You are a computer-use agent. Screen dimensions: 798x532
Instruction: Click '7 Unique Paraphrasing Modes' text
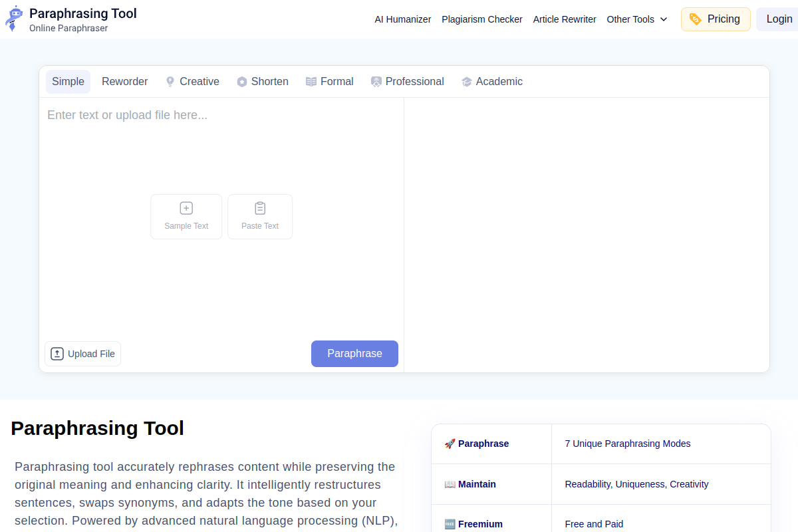(x=628, y=444)
